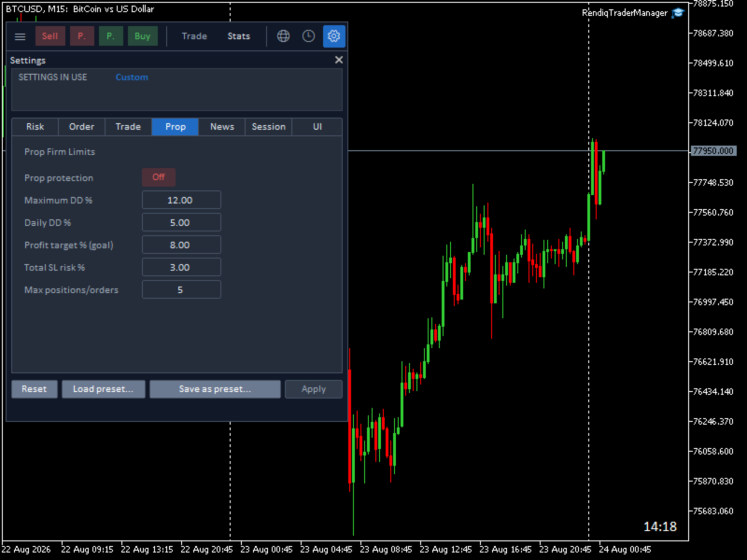The image size is (747, 560).
Task: Click the RendiqTraderManager graduation cap icon
Action: pyautogui.click(x=678, y=13)
